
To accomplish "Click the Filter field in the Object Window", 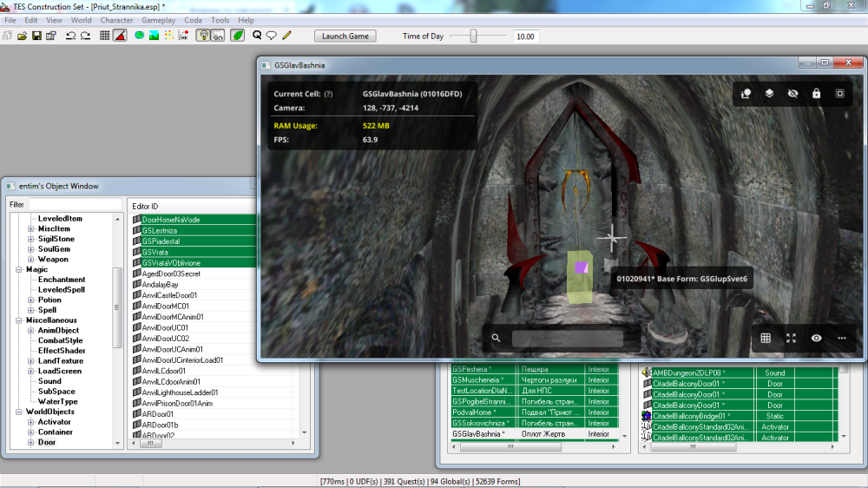I will coord(75,204).
